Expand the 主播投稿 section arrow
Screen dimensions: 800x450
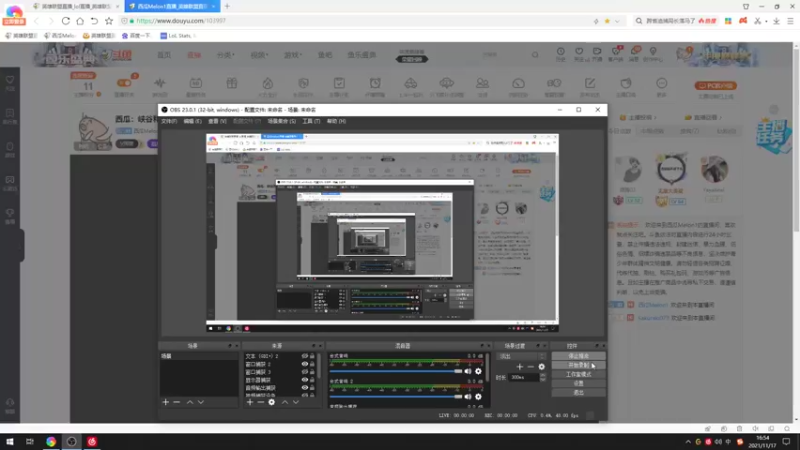pos(655,118)
